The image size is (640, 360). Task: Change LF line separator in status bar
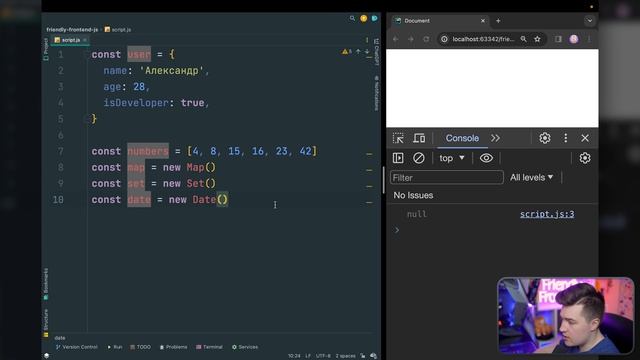pos(308,356)
